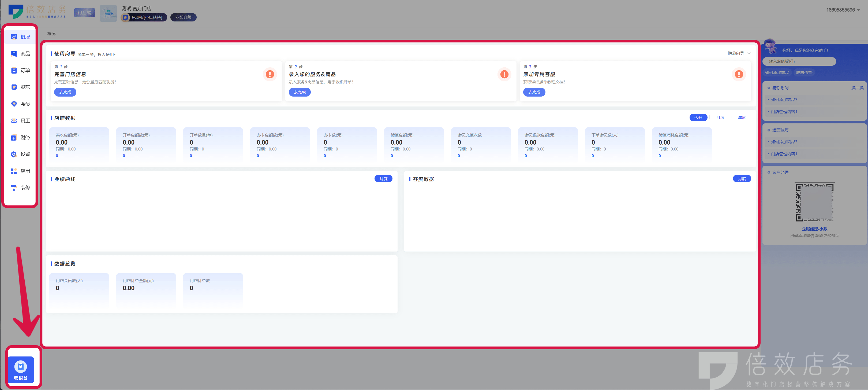Image resolution: width=868 pixels, height=390 pixels.
Task: Open the account phone number dropdown
Action: coord(843,10)
